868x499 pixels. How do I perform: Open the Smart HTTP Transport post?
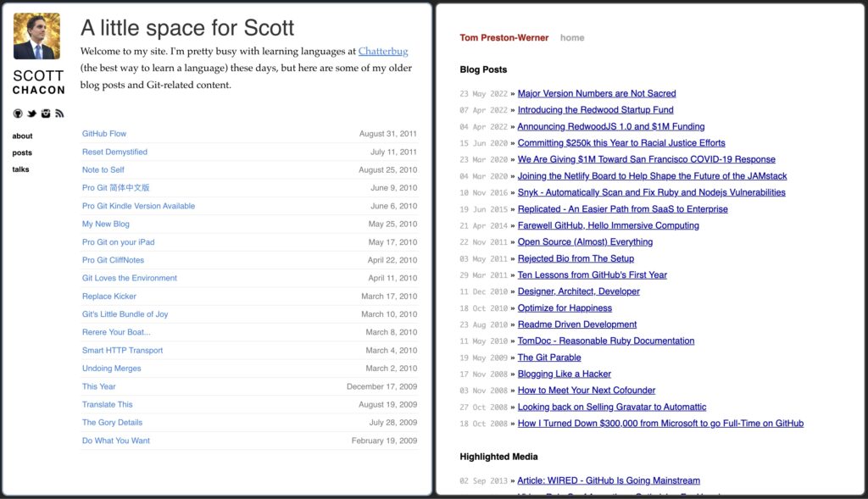click(122, 350)
